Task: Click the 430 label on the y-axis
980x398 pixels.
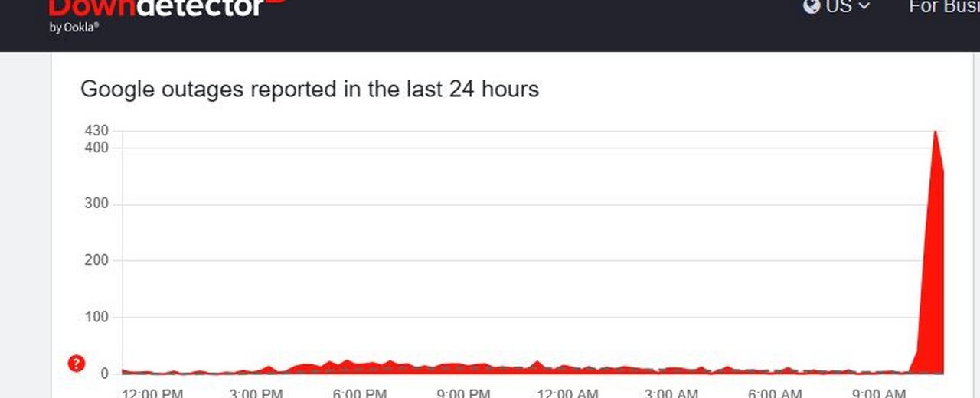Action: [96, 131]
